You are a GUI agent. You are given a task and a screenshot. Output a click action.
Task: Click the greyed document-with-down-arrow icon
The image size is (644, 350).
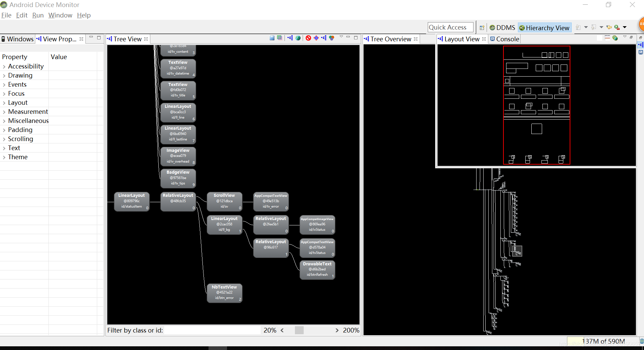pyautogui.click(x=578, y=27)
